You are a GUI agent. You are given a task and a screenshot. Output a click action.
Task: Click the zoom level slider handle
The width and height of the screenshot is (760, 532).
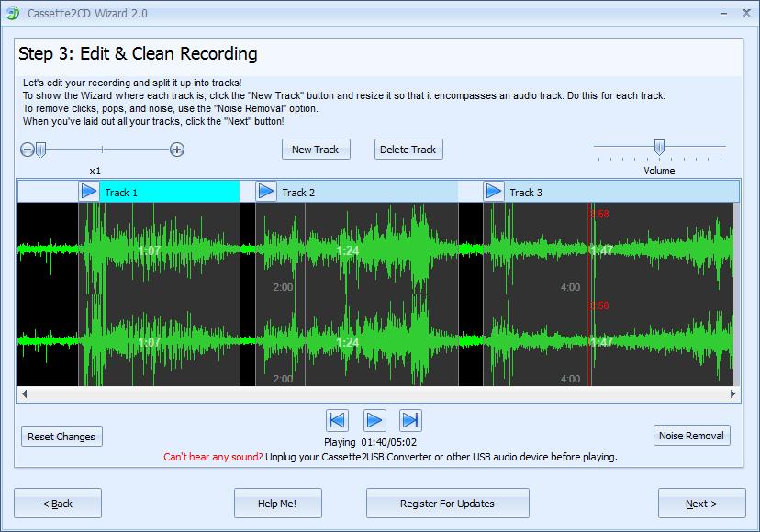coord(40,150)
